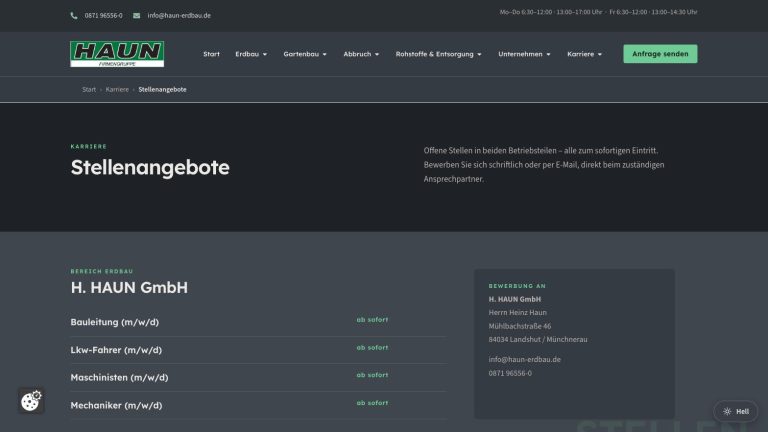Expand the Abbruch dropdown menu
Screen dimensions: 768x432
click(361, 54)
